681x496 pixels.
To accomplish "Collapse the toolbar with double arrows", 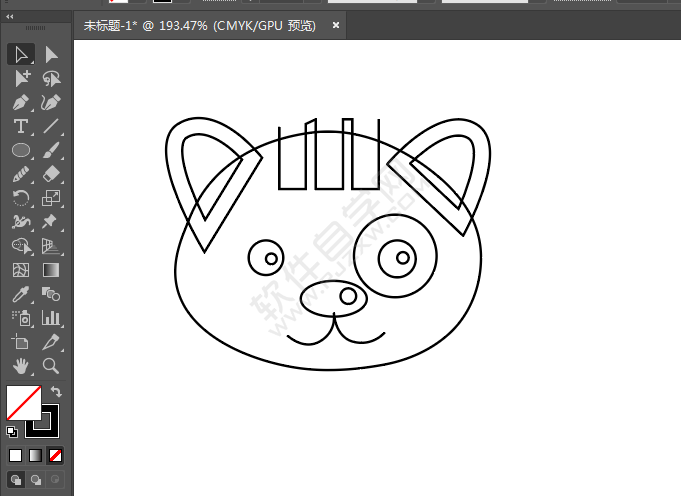I will click(x=10, y=17).
